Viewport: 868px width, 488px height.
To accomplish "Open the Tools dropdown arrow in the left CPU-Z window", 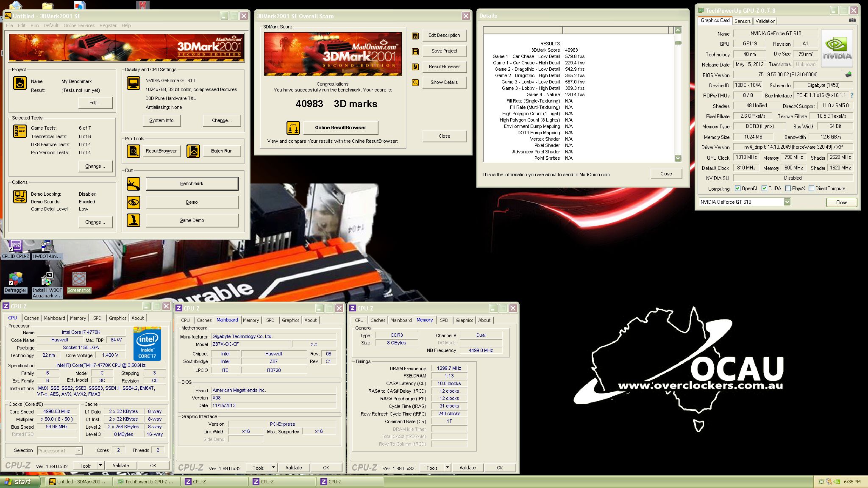I will [100, 466].
